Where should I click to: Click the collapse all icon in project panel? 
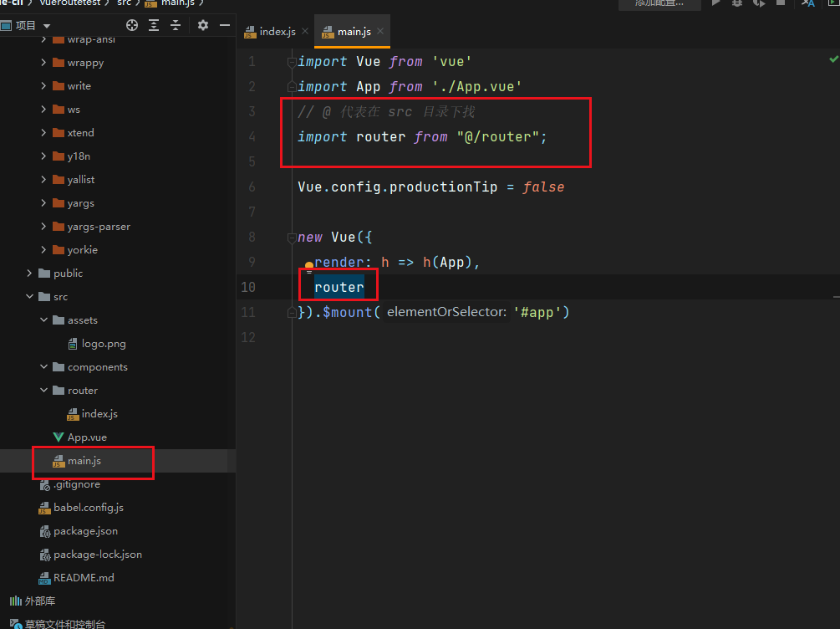pyautogui.click(x=176, y=25)
